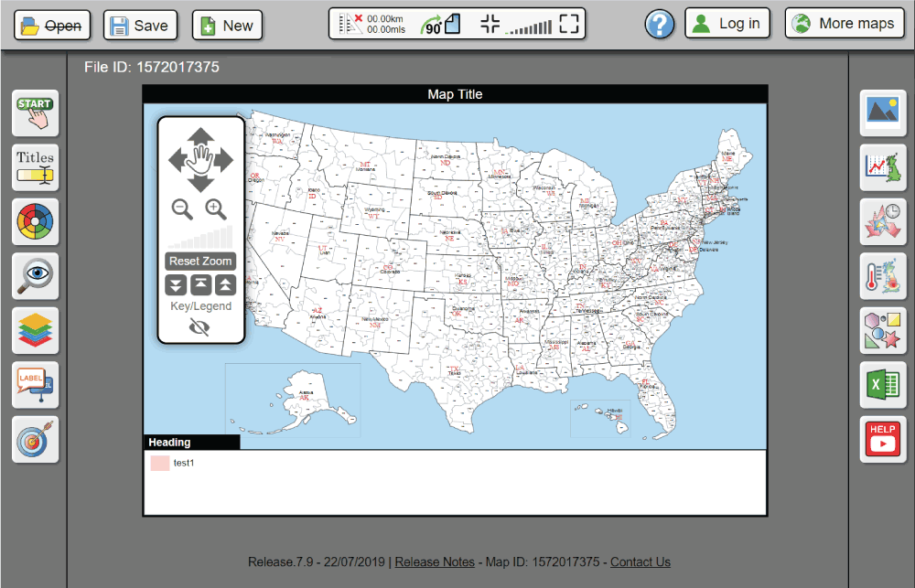This screenshot has height=588, width=915.
Task: Toggle full screen expand icon in toolbar
Action: tap(570, 25)
